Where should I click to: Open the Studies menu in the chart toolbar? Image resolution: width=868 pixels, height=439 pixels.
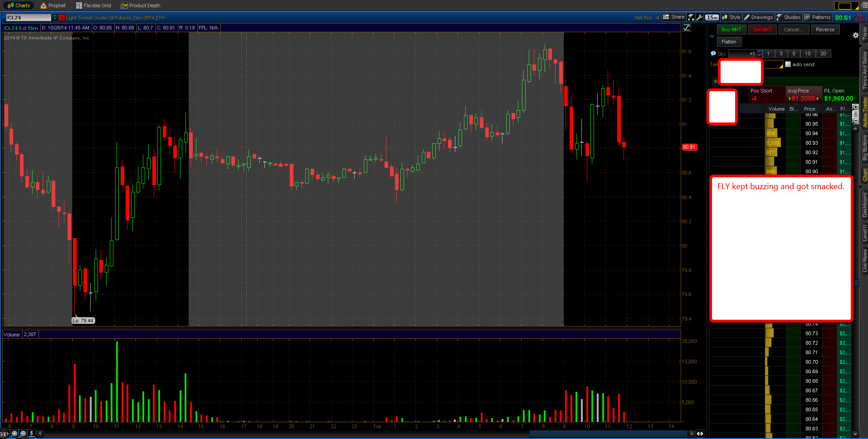[x=788, y=17]
